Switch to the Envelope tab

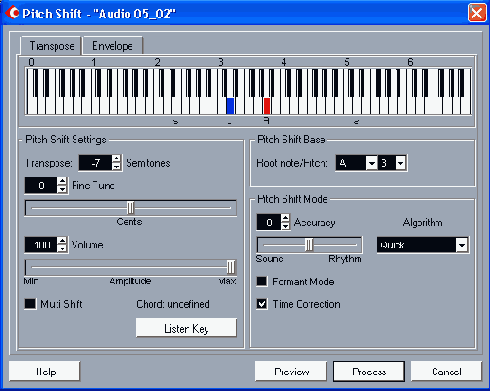pyautogui.click(x=112, y=46)
